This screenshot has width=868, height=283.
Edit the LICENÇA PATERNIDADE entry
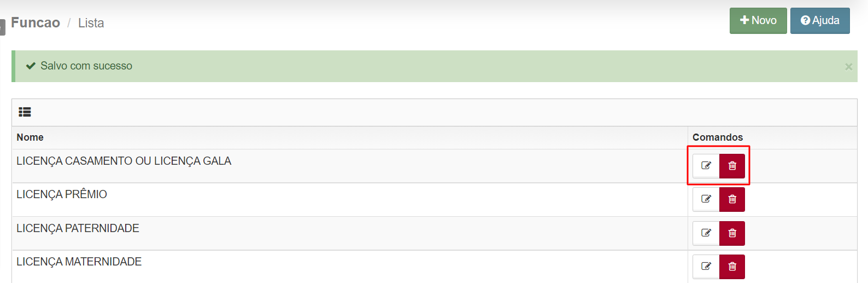pos(706,233)
